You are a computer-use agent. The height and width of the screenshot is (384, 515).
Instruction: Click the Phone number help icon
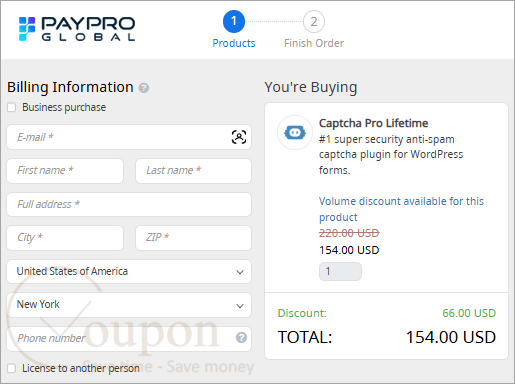(x=241, y=338)
